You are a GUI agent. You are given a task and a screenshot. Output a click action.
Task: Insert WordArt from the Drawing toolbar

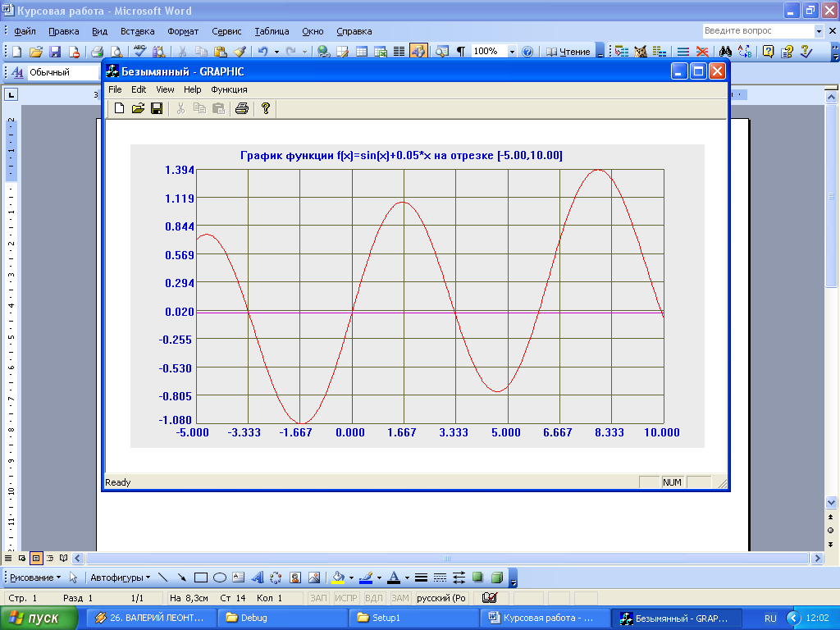pyautogui.click(x=257, y=577)
